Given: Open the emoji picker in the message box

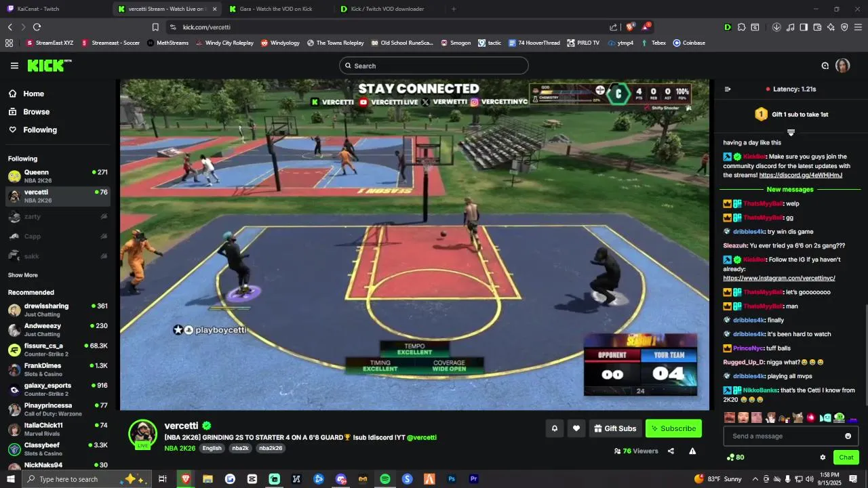Looking at the screenshot, I should coord(848,436).
